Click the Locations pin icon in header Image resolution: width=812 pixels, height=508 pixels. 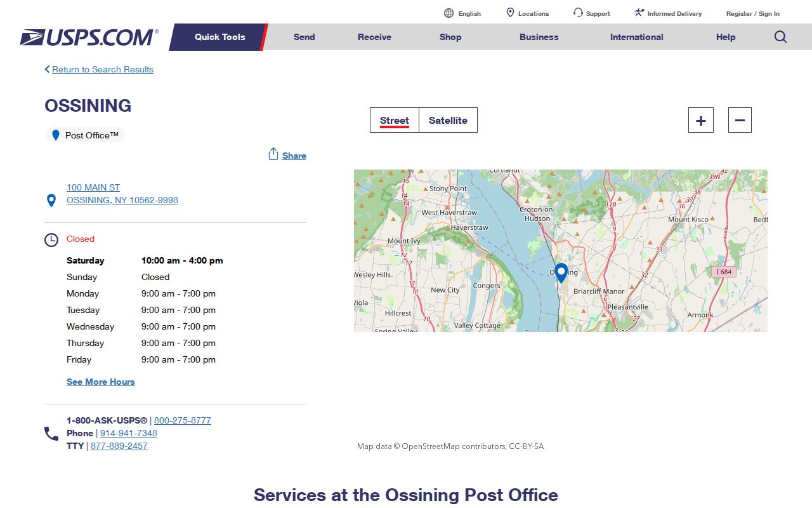(510, 13)
